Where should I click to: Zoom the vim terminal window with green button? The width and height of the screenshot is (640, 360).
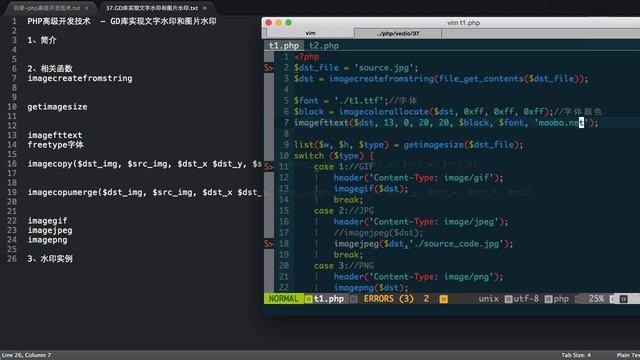(x=289, y=23)
